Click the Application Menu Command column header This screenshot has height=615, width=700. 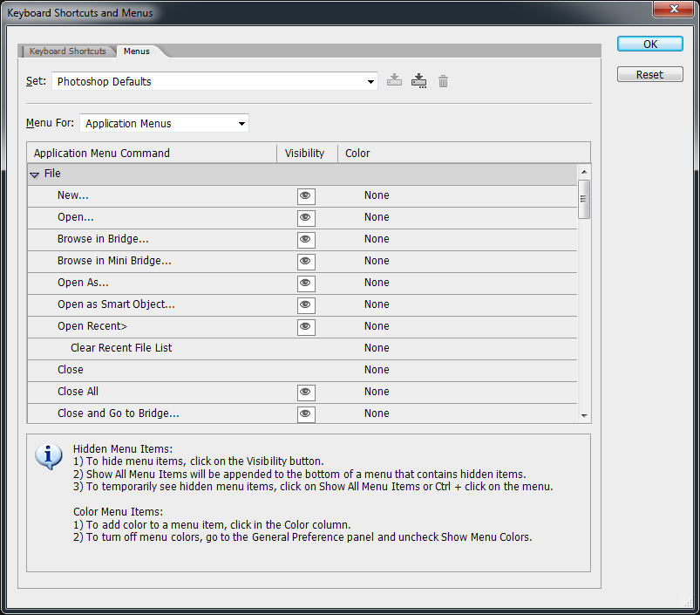pos(152,154)
